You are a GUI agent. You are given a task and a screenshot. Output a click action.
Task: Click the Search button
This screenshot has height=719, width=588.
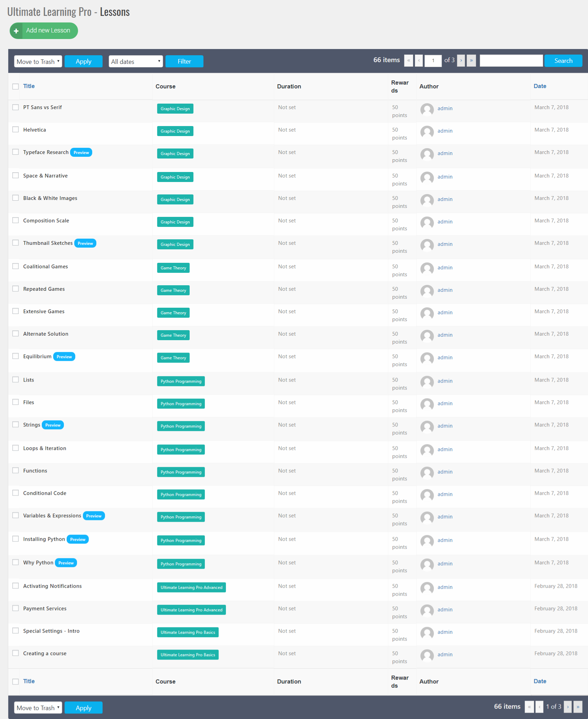click(x=563, y=61)
